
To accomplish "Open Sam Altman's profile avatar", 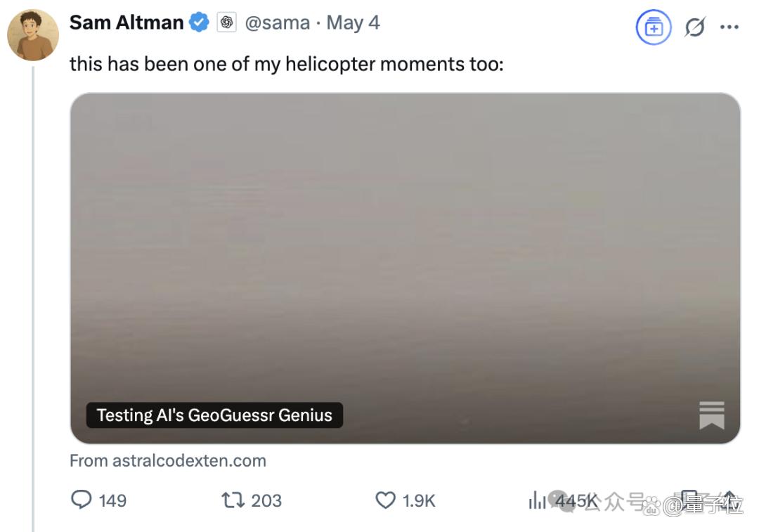I will 33,35.
